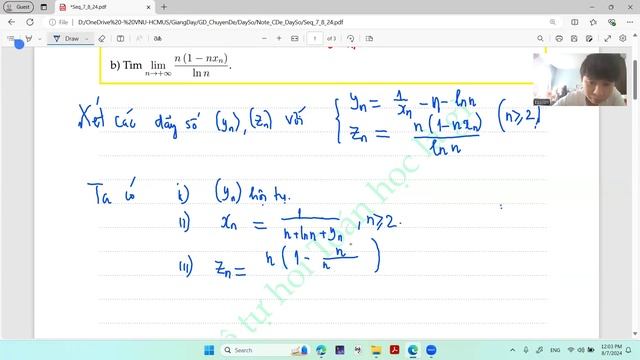
Task: Print the PDF document
Action: (559, 38)
